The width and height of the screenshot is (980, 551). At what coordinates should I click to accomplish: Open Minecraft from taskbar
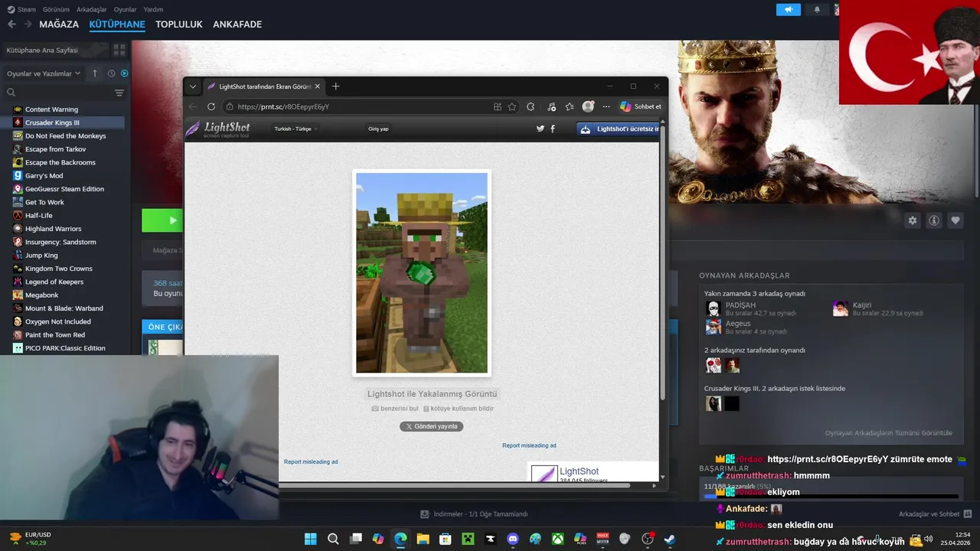click(x=468, y=539)
